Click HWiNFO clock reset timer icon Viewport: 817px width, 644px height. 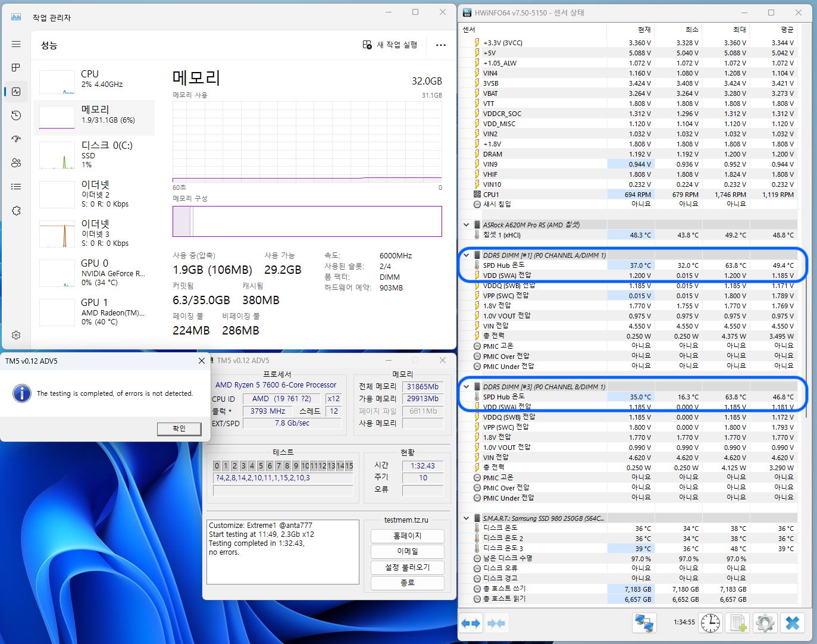710,623
